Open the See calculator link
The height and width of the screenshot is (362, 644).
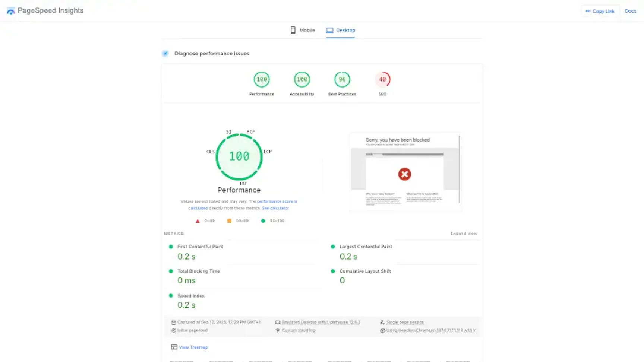275,208
